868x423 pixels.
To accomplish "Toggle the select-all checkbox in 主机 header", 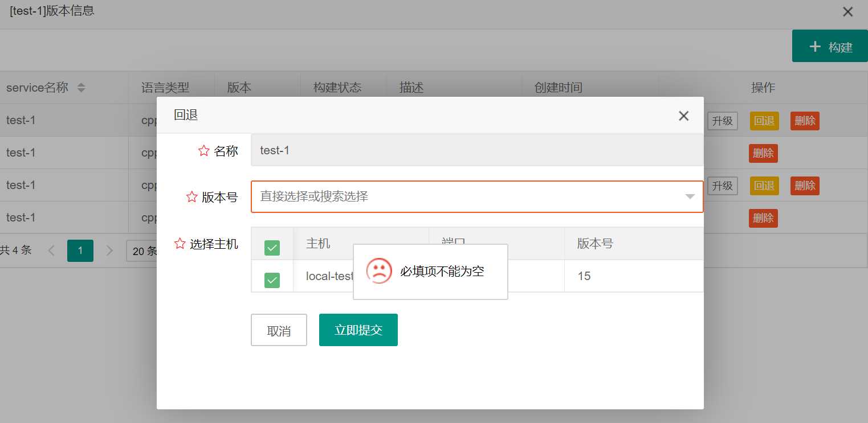I will tap(272, 248).
